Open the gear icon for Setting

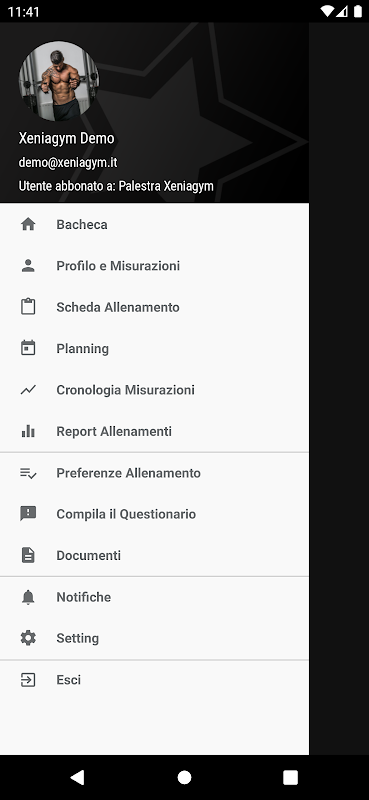28,638
